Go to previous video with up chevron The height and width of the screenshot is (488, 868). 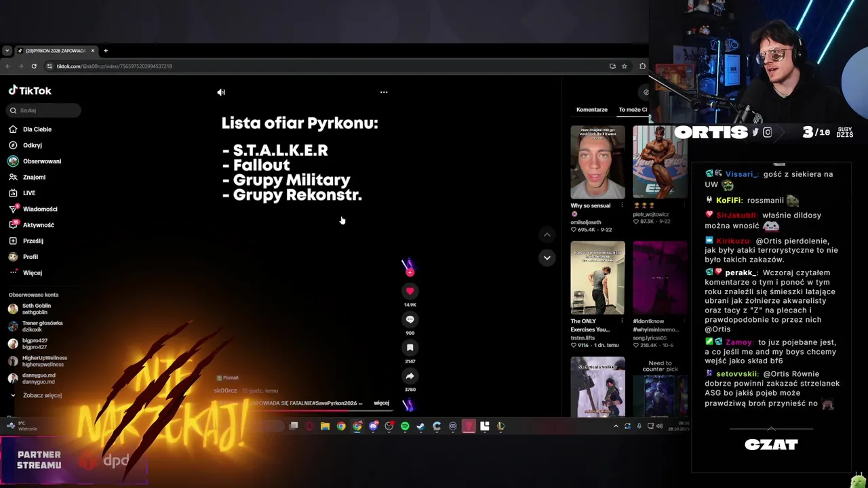547,235
